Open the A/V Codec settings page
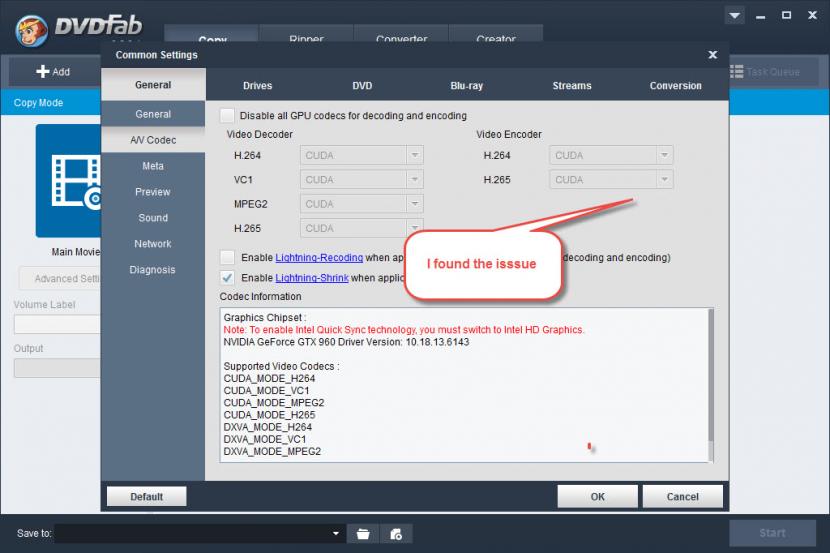Screen dimensions: 830x553 [x=153, y=140]
